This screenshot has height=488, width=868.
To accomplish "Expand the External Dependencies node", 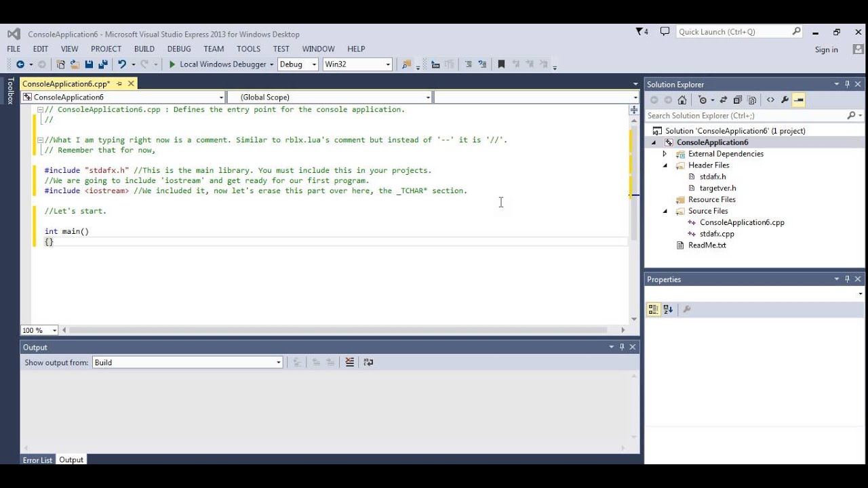I will [x=665, y=154].
